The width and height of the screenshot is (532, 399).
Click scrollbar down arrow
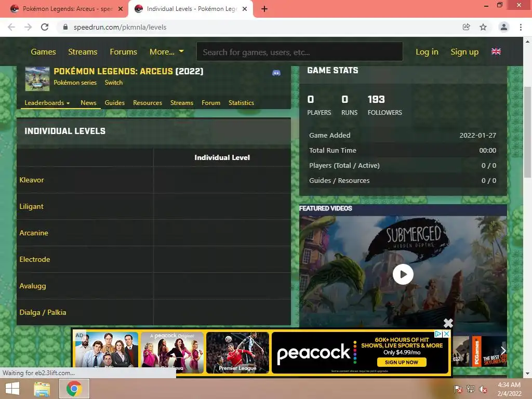[x=527, y=373]
